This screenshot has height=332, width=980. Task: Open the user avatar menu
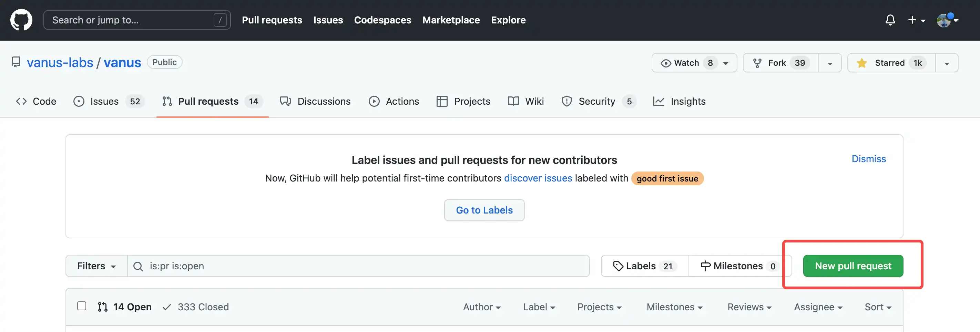click(947, 20)
